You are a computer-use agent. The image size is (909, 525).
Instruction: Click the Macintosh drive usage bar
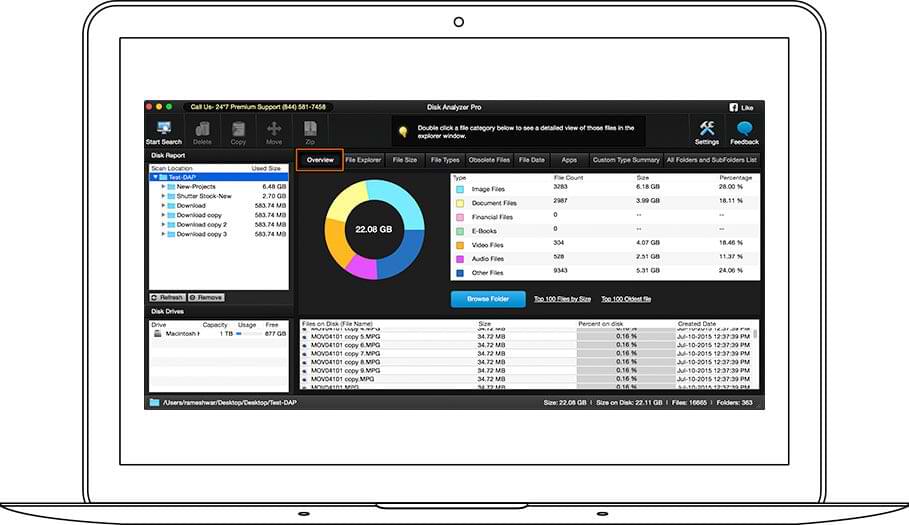click(247, 334)
